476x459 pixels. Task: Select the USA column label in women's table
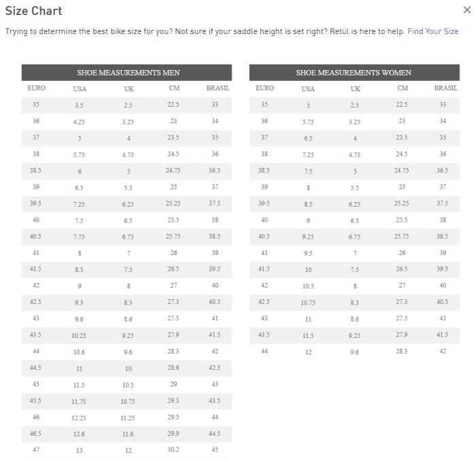point(308,88)
